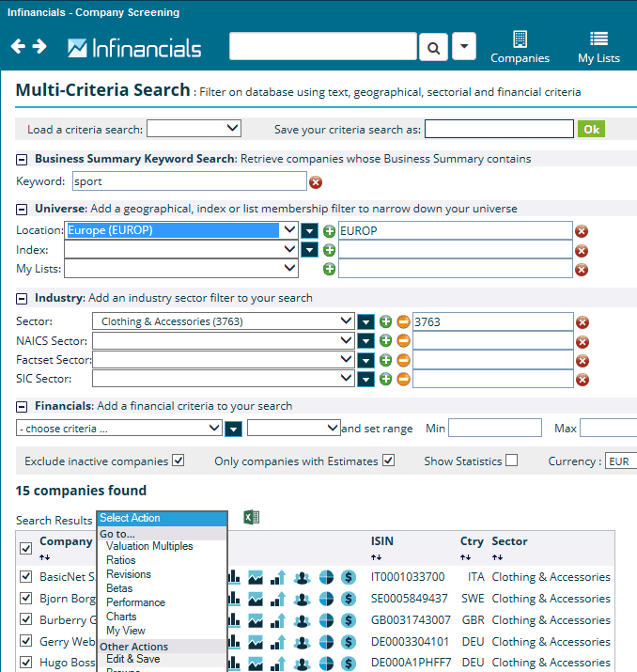The width and height of the screenshot is (637, 672).
Task: Open the Location dropdown showing Europe
Action: point(181,230)
